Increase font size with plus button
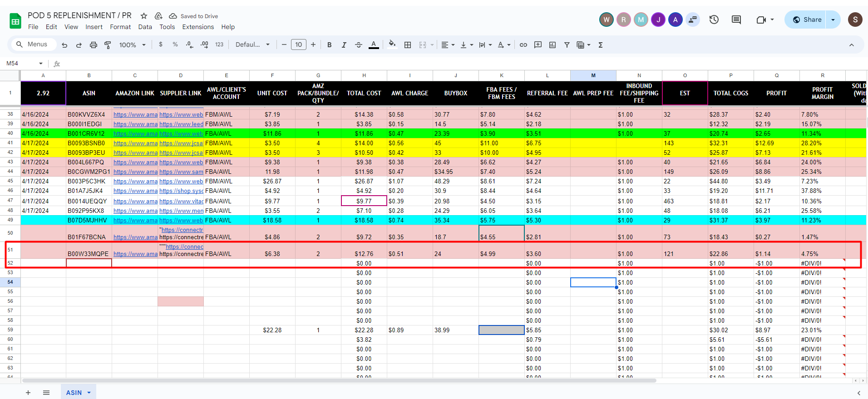This screenshot has width=868, height=399. (313, 44)
